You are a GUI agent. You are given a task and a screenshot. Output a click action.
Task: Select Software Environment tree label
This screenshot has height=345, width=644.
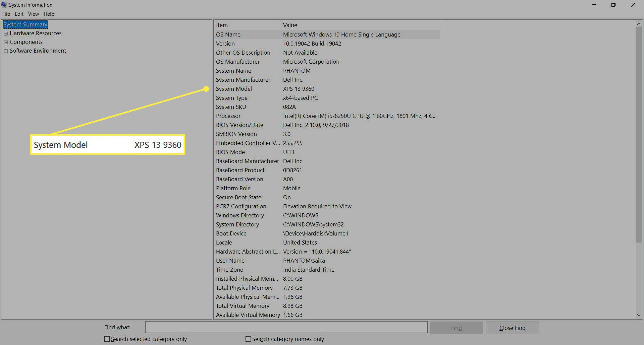pyautogui.click(x=38, y=51)
